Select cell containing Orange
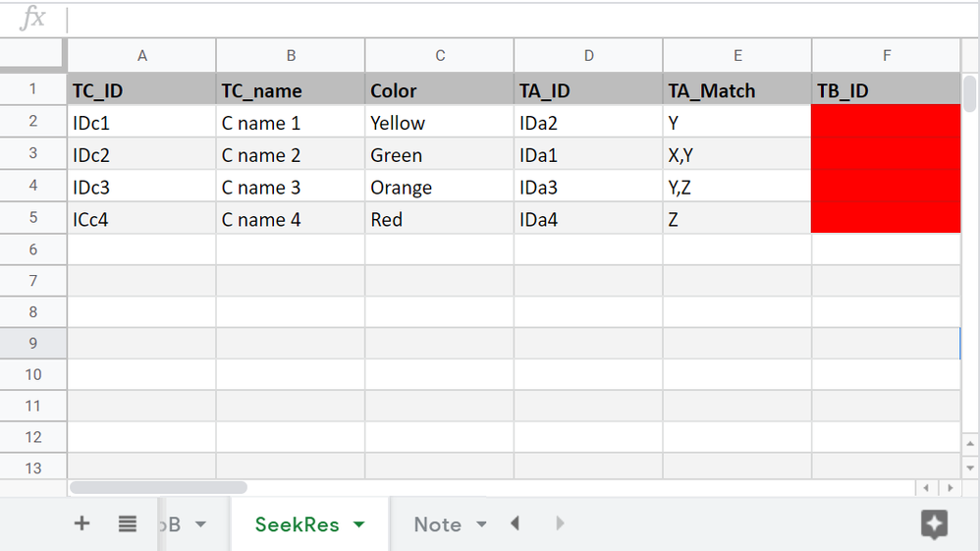The height and width of the screenshot is (551, 980). point(439,187)
